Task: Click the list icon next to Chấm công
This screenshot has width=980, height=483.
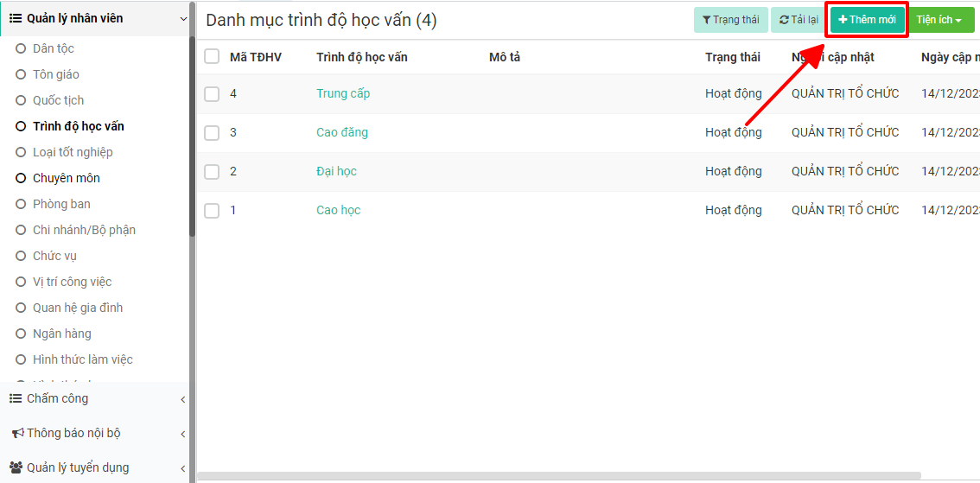Action: point(16,398)
